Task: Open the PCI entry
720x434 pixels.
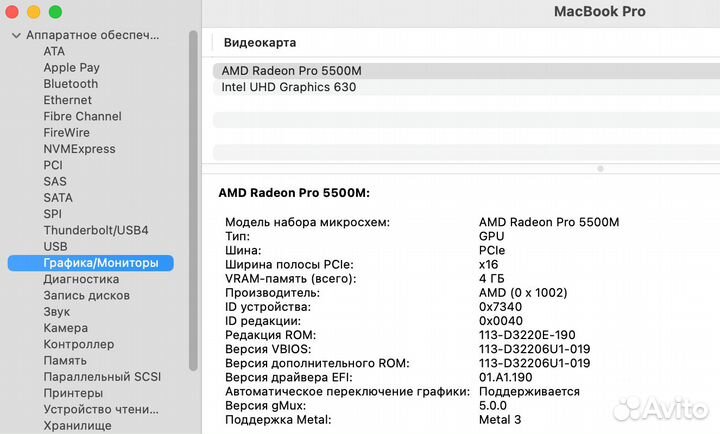Action: 53,165
